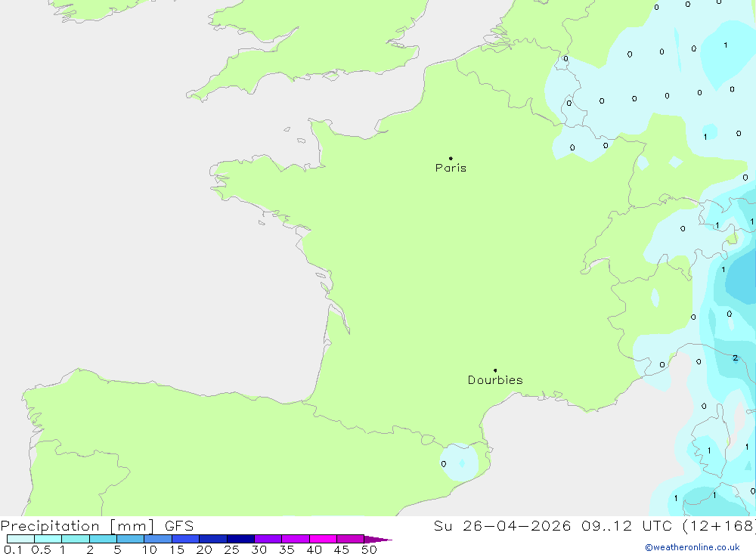Select the 40–45 mm magenta legend swatch
The height and width of the screenshot is (554, 756).
pos(323,539)
